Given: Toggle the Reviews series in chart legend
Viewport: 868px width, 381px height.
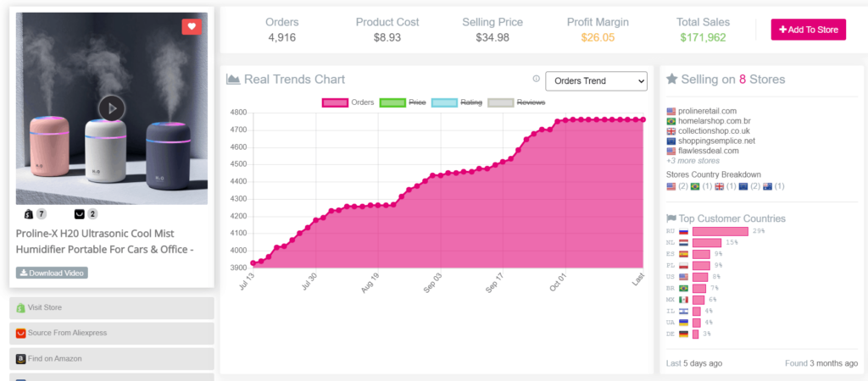Looking at the screenshot, I should pyautogui.click(x=516, y=102).
